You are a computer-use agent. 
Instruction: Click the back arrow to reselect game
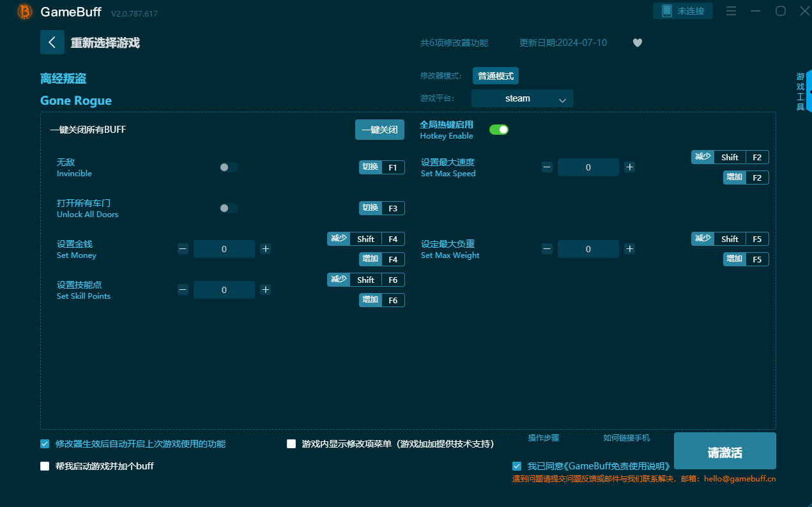pos(52,42)
